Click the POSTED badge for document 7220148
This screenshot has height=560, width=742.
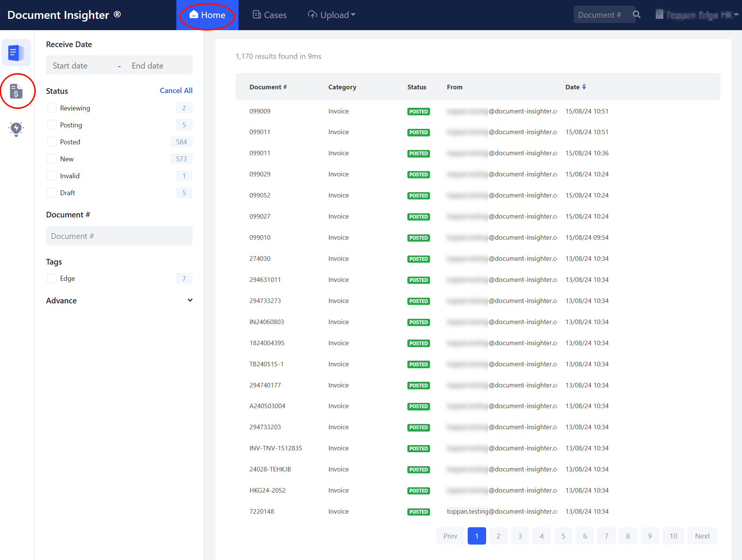click(418, 512)
